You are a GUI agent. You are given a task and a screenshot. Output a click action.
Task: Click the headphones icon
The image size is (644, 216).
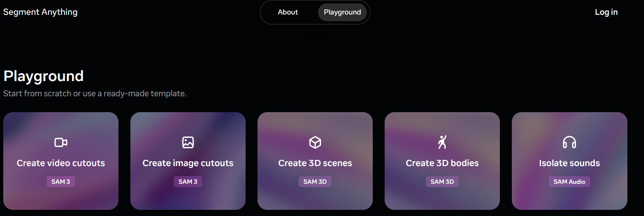point(569,143)
